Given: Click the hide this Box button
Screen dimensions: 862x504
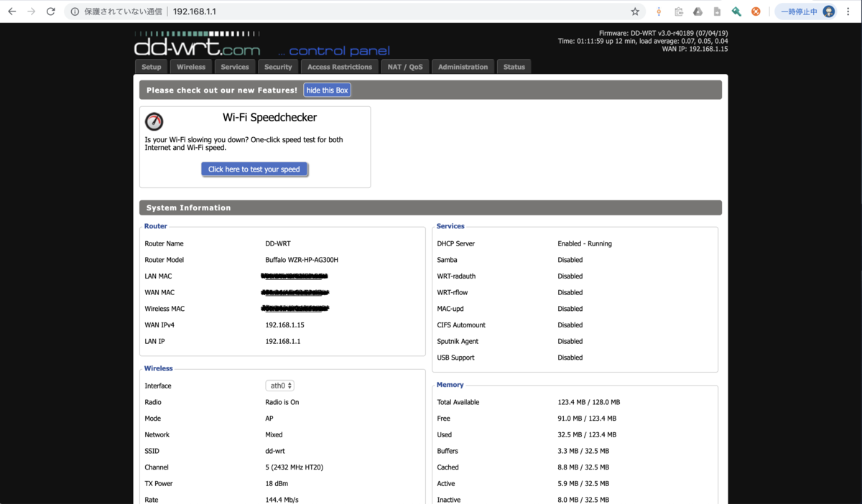Looking at the screenshot, I should [x=327, y=90].
